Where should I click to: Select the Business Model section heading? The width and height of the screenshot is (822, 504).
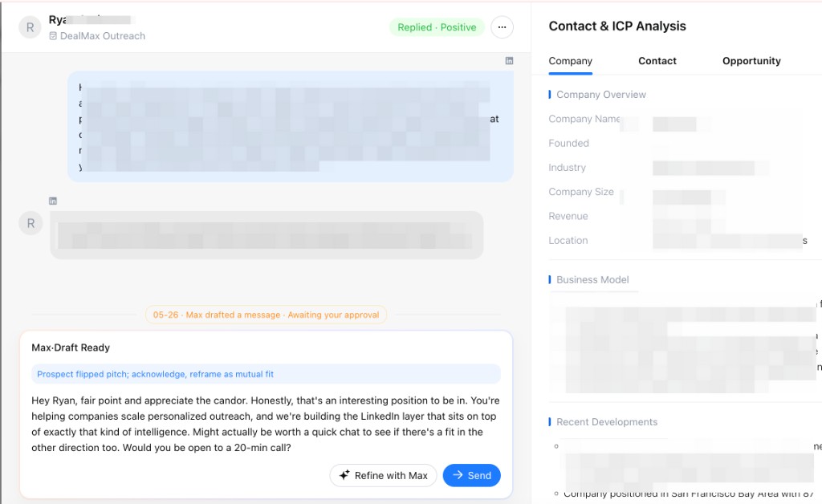click(x=592, y=280)
